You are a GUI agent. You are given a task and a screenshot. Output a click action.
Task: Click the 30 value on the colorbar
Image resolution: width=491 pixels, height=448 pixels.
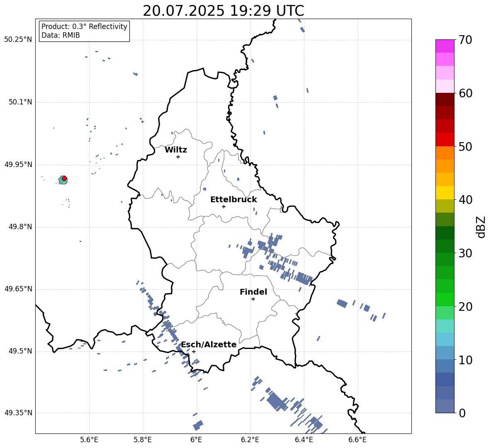tap(465, 253)
